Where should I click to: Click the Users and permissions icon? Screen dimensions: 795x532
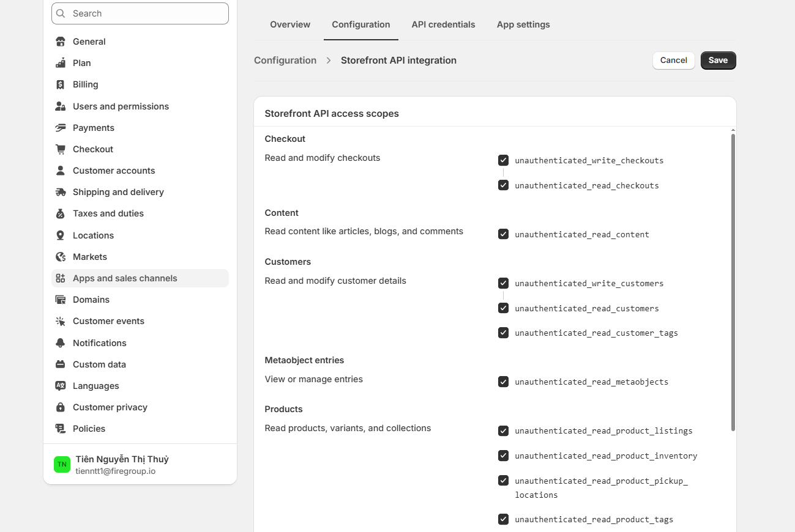60,106
